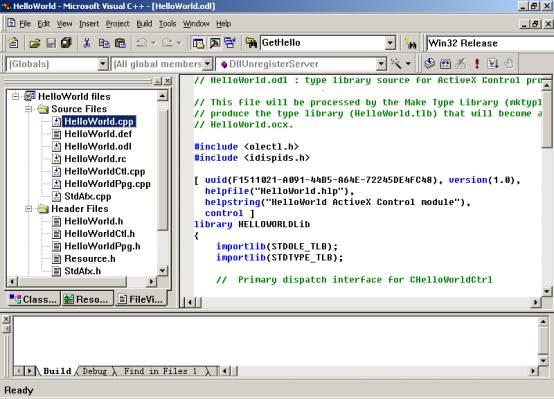Viewport: 554px width, 399px height.
Task: Switch to the ClassView tab
Action: point(33,299)
